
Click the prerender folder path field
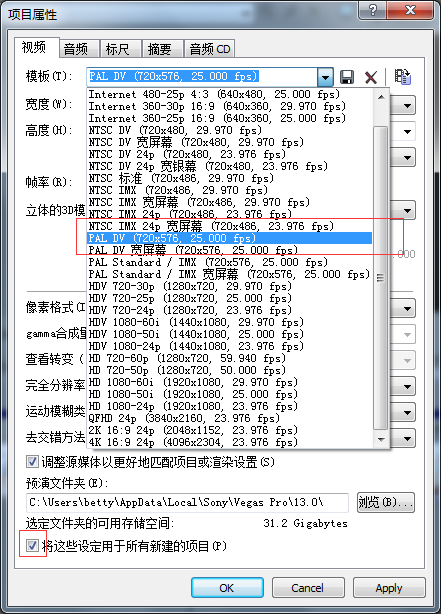coord(187,502)
